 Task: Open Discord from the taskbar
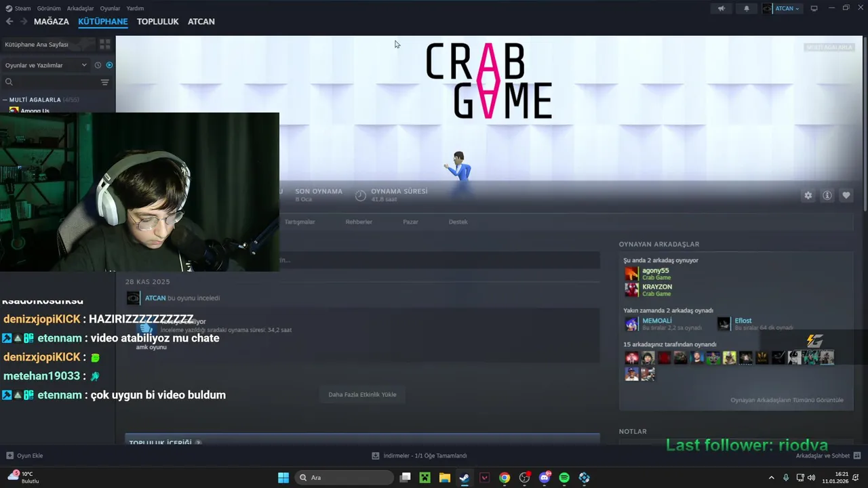pyautogui.click(x=545, y=478)
